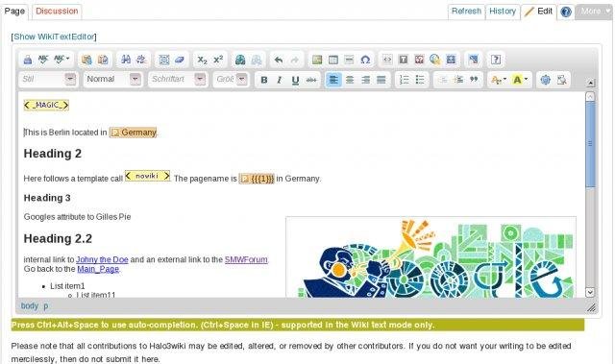The width and height of the screenshot is (615, 364).
Task: Click the maximize editor icon
Action: click(474, 60)
